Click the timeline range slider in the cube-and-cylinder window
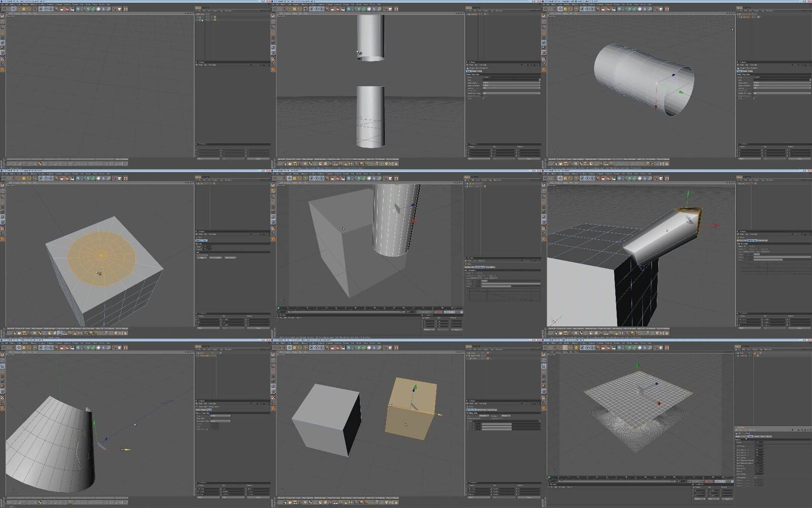The width and height of the screenshot is (812, 508). tap(346, 312)
